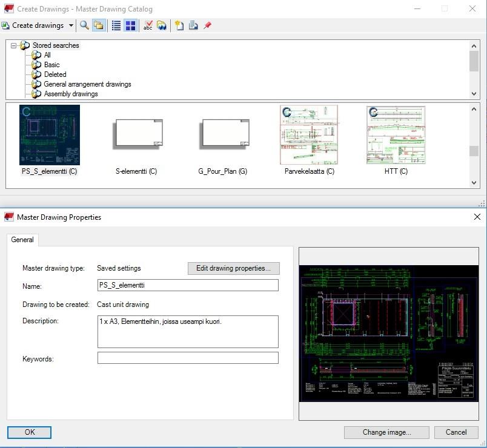Click the searches tree scrollbar down arrow

[x=474, y=93]
